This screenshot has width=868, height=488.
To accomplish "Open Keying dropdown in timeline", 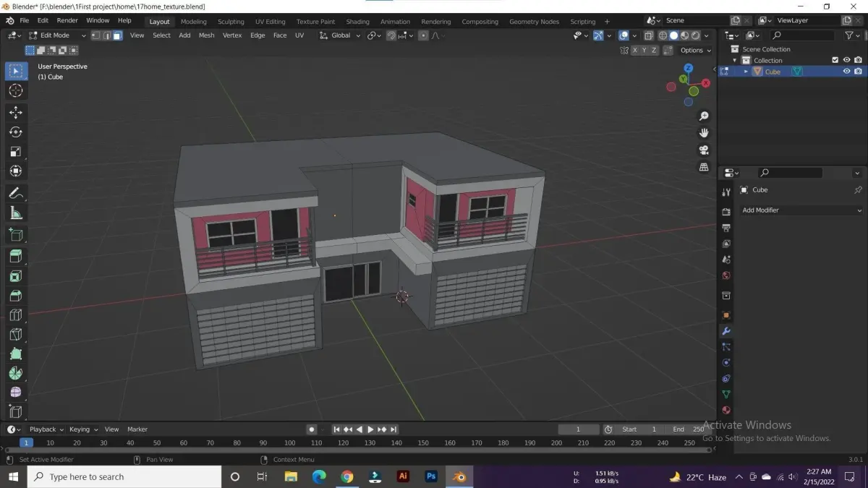I will (83, 429).
